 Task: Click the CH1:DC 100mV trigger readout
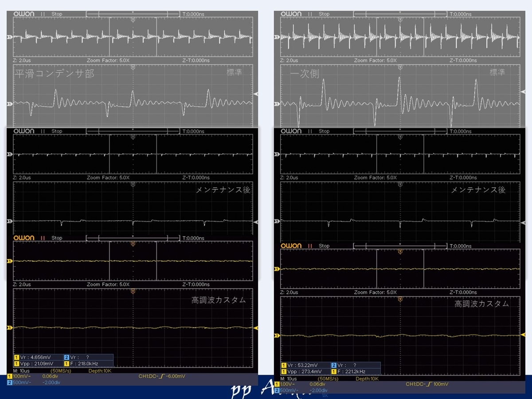point(427,384)
